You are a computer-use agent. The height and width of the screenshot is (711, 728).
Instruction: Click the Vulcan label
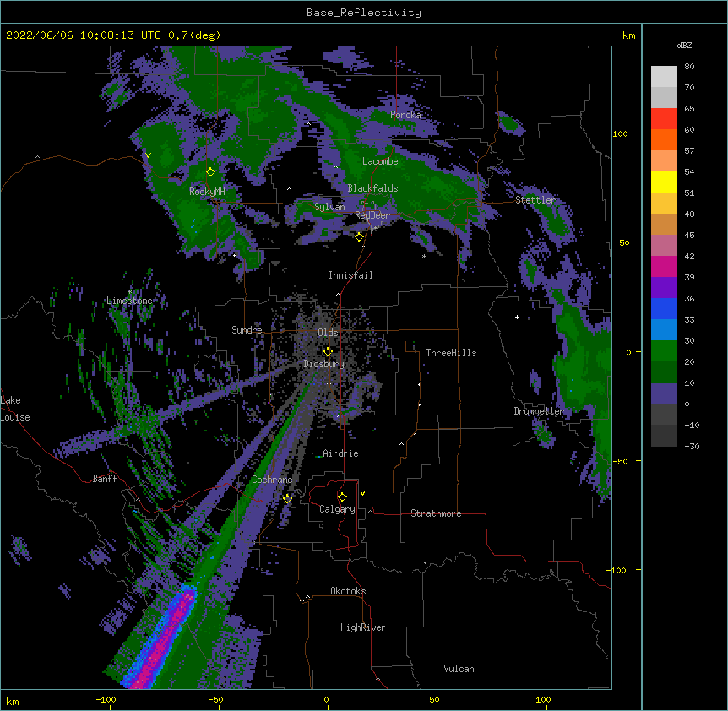(x=459, y=669)
